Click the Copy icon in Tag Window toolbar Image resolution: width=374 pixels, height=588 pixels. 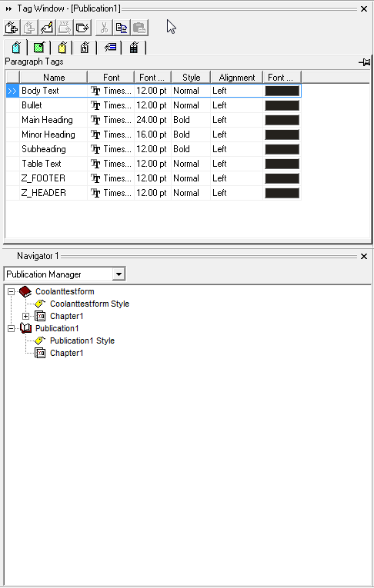(x=122, y=28)
